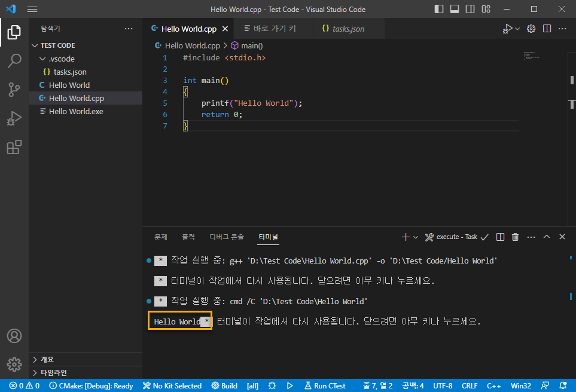Kill terminal with trash icon

[516, 237]
